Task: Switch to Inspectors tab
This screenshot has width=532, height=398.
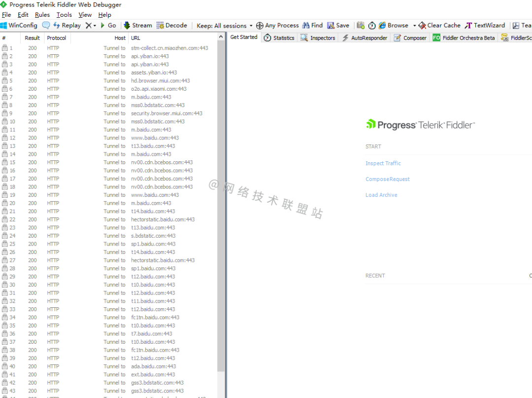Action: coord(318,37)
